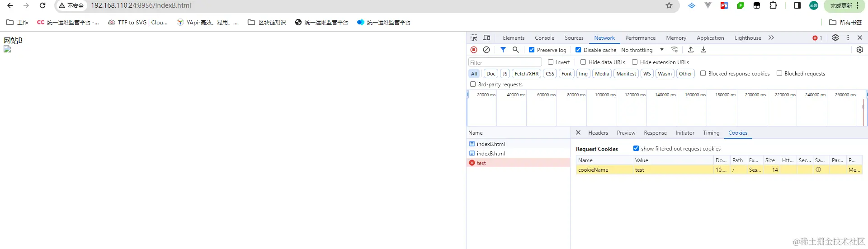Open the request Headers tab
868x249 pixels.
coord(598,133)
